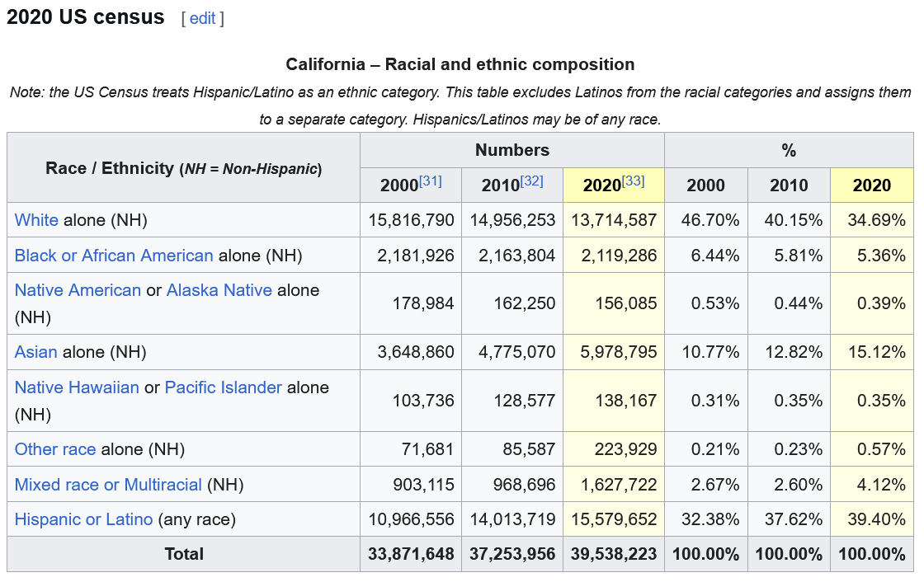Select the Hispanic 2020 value 15,579,652
Viewport: 924px width, 582px height.
[614, 519]
